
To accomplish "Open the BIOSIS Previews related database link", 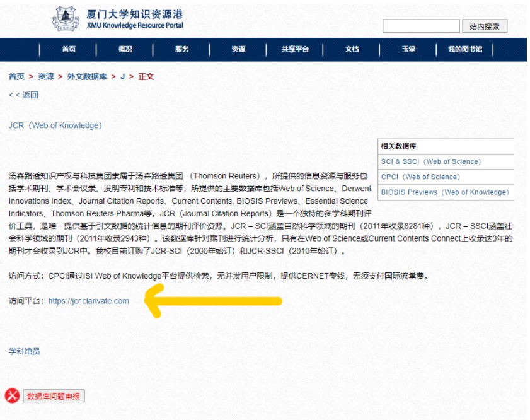I will tap(445, 192).
